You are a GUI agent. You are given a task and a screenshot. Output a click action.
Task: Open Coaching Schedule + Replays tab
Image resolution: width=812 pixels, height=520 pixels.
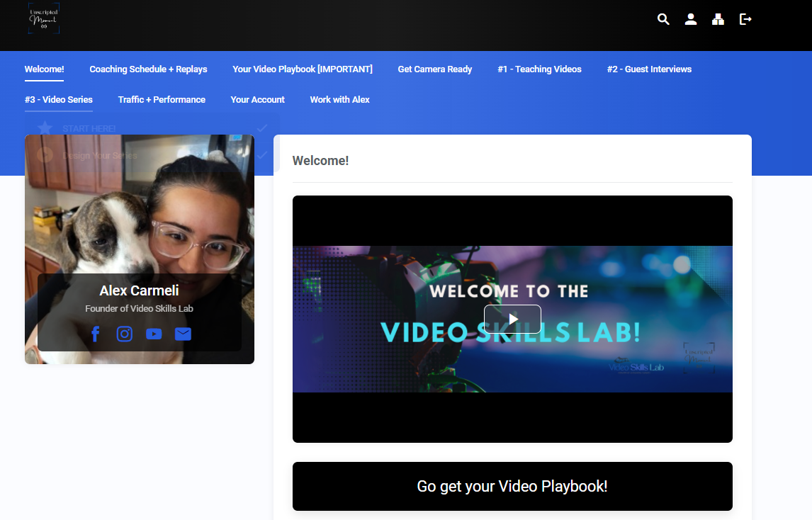[x=148, y=69]
